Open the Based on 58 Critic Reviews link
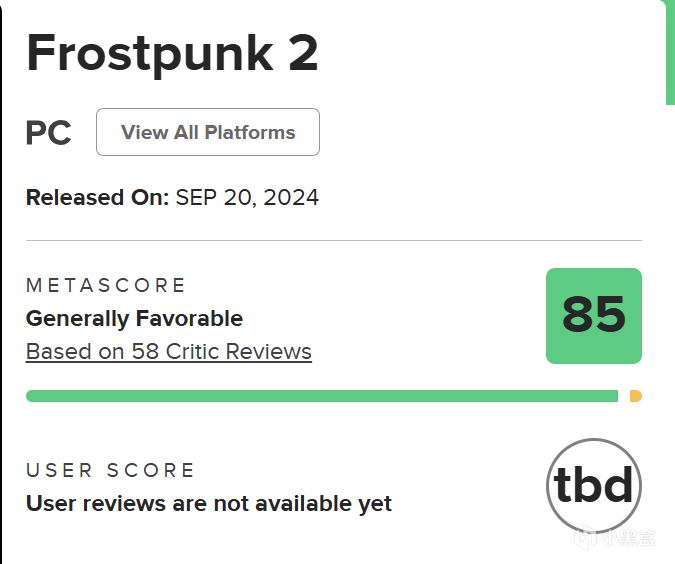This screenshot has height=564, width=675. pyautogui.click(x=169, y=352)
